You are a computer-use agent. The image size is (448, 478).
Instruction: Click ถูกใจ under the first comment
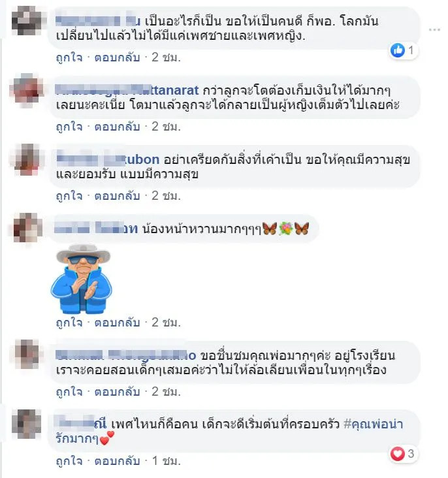pyautogui.click(x=69, y=57)
